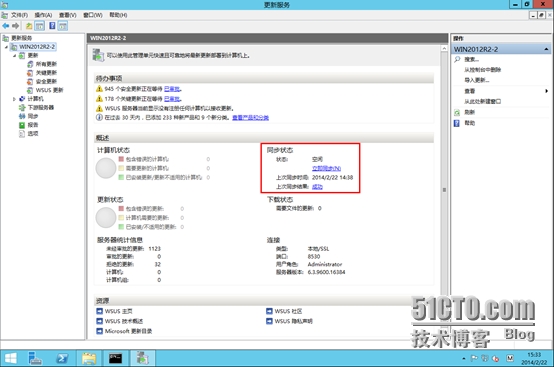Expand the 计算机 tree node arrow

(14, 99)
